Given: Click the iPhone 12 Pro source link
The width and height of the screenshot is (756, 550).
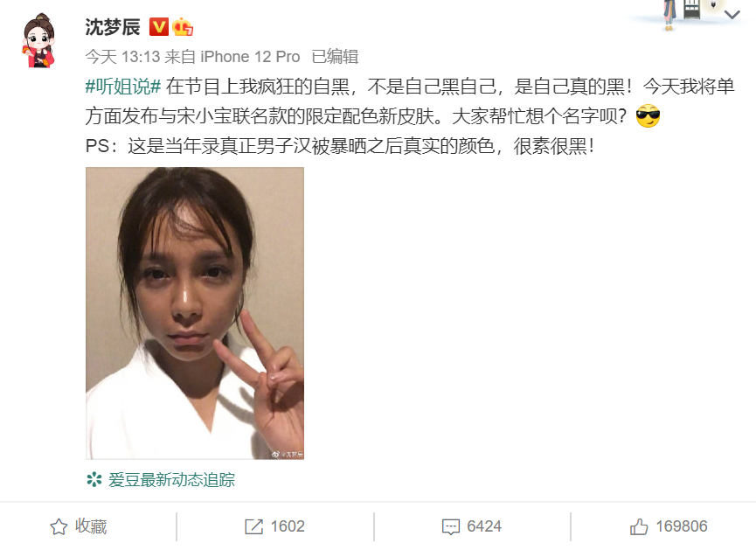Looking at the screenshot, I should [x=250, y=57].
